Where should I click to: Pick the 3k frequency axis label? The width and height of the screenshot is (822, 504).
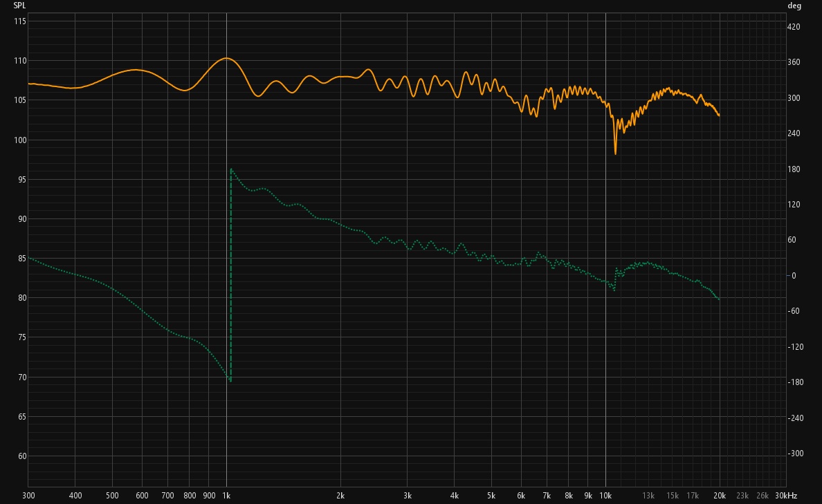click(x=408, y=496)
